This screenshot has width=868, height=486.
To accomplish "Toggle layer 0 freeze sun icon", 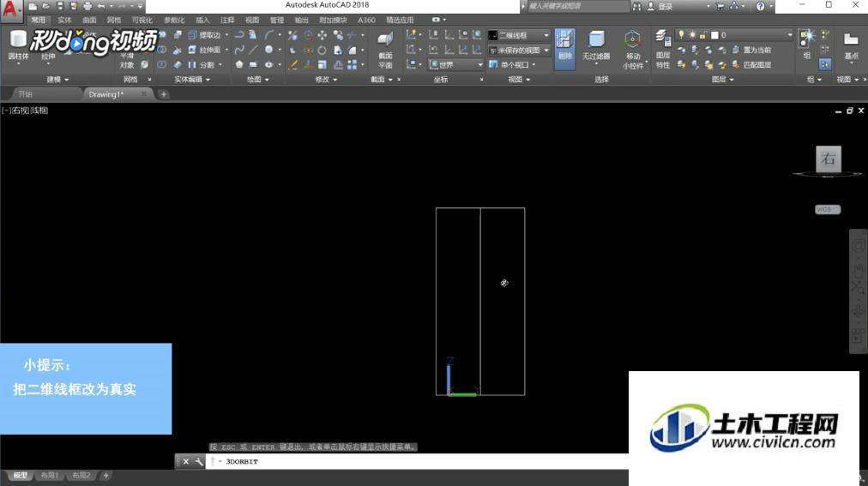I will (x=692, y=35).
